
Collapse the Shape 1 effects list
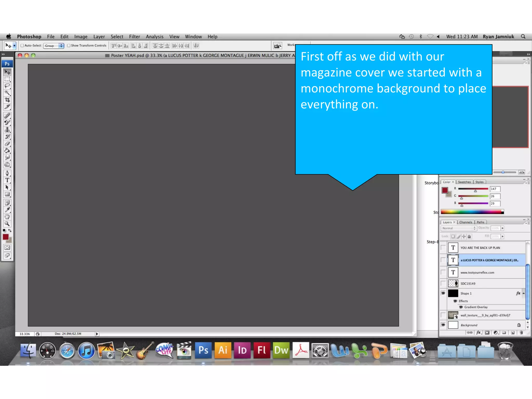click(x=523, y=293)
